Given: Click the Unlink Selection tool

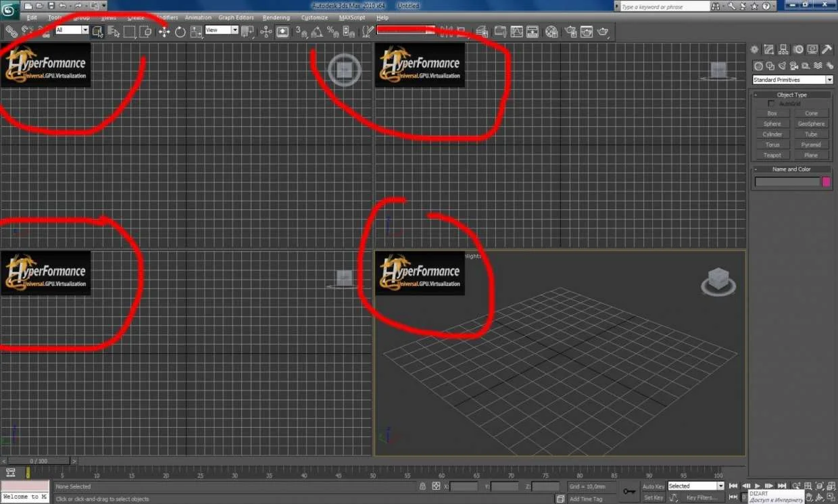Looking at the screenshot, I should coord(27,31).
